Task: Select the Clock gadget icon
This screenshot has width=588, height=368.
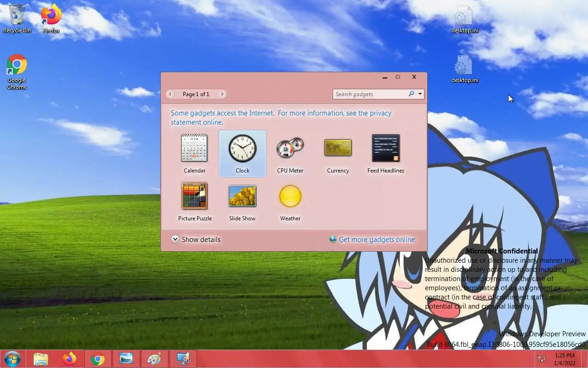Action: (x=243, y=148)
